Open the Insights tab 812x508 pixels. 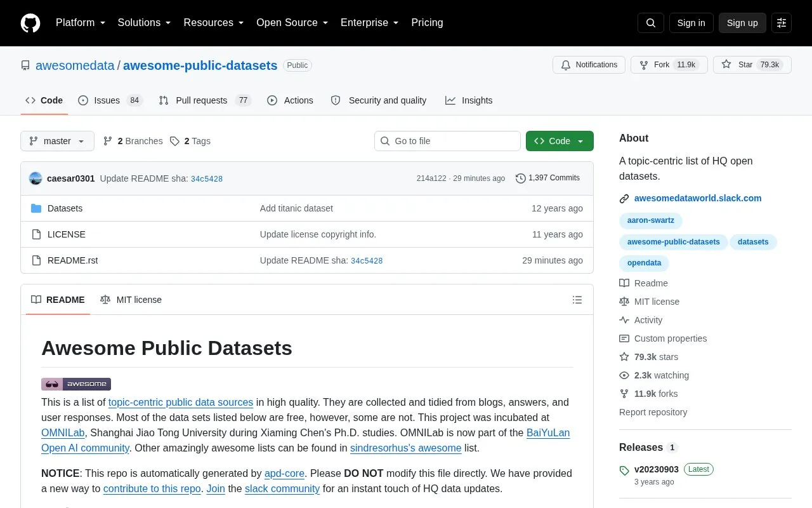point(469,100)
